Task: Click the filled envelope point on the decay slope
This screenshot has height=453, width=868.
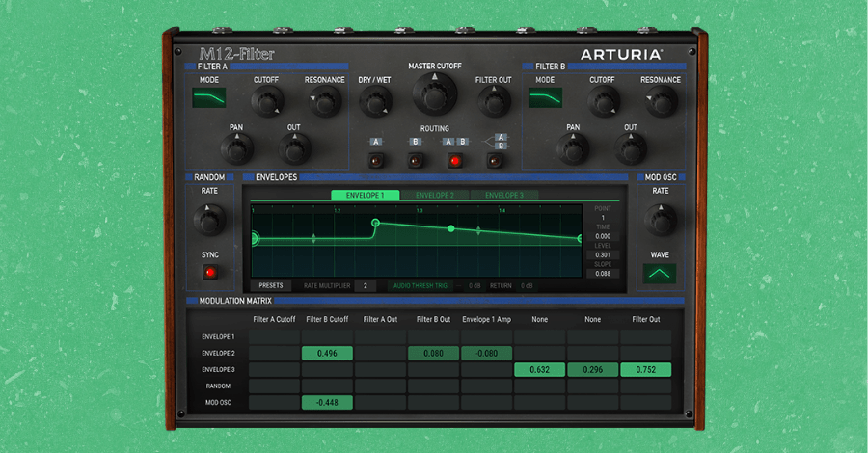Action: click(x=451, y=228)
